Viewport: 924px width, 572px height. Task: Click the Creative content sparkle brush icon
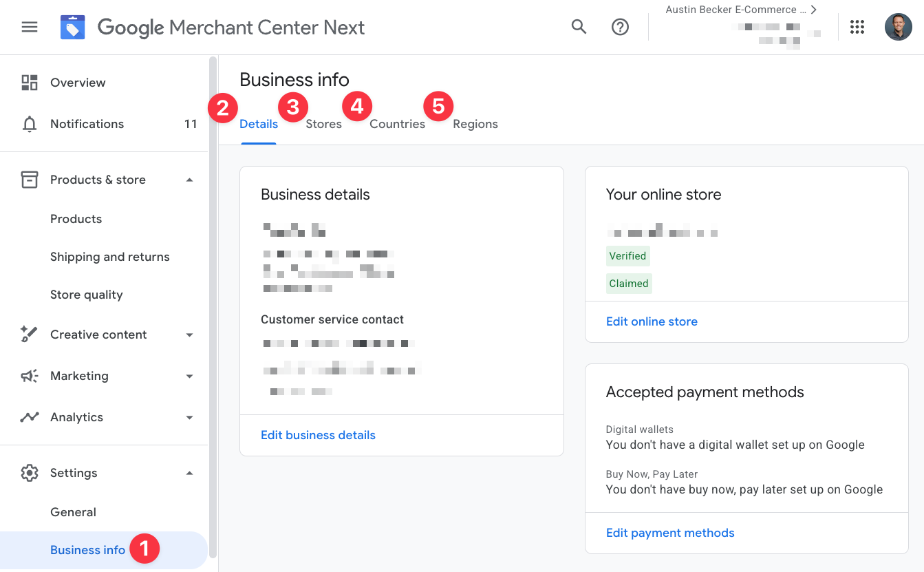click(30, 335)
